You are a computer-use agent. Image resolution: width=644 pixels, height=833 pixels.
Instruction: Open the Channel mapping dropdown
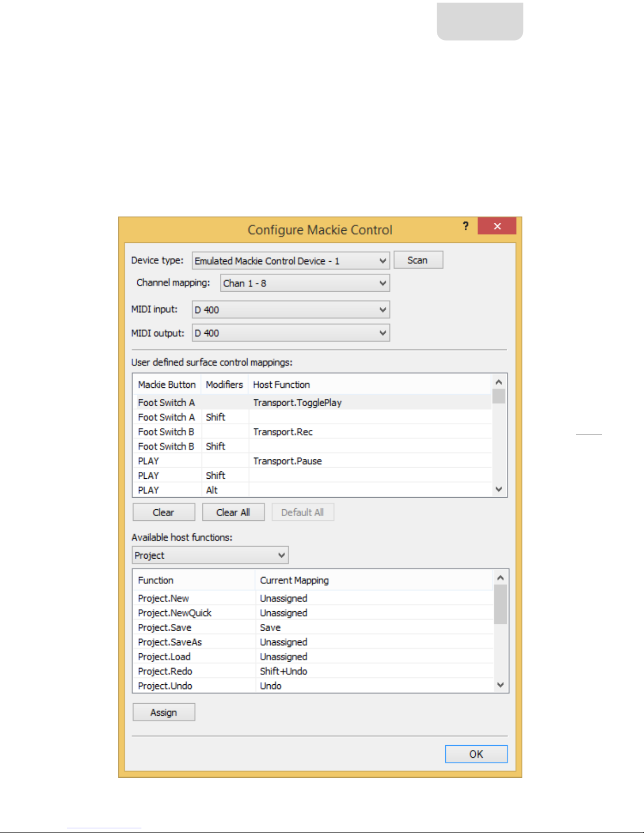[305, 283]
